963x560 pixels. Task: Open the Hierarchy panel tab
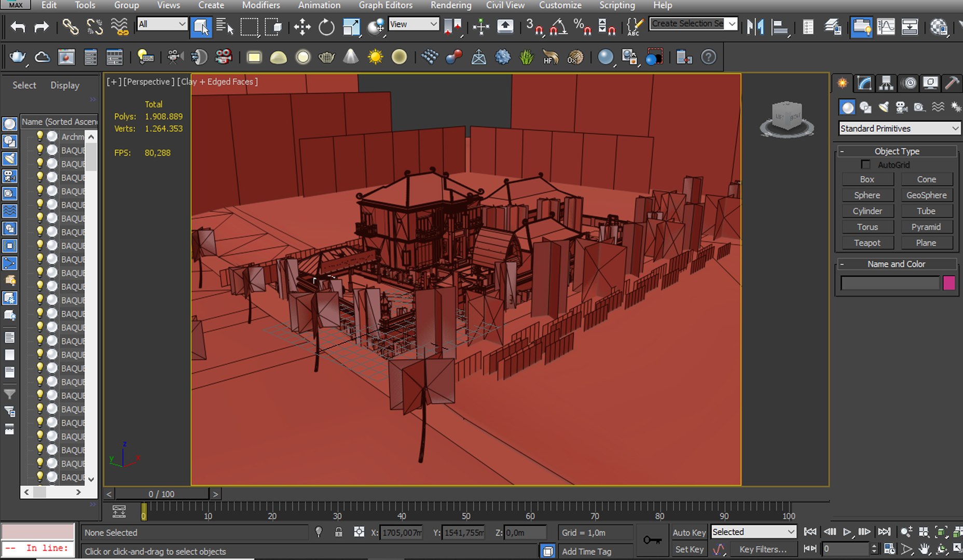pyautogui.click(x=886, y=83)
